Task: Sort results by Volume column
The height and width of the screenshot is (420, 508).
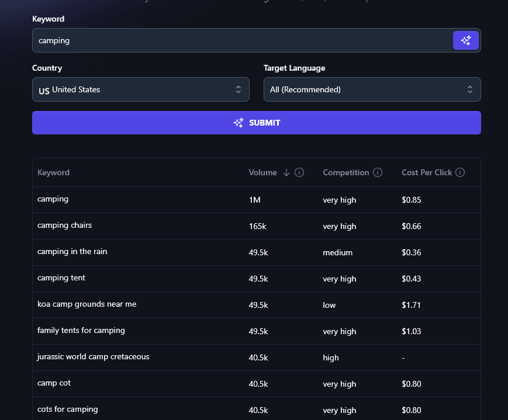Action: coord(263,172)
